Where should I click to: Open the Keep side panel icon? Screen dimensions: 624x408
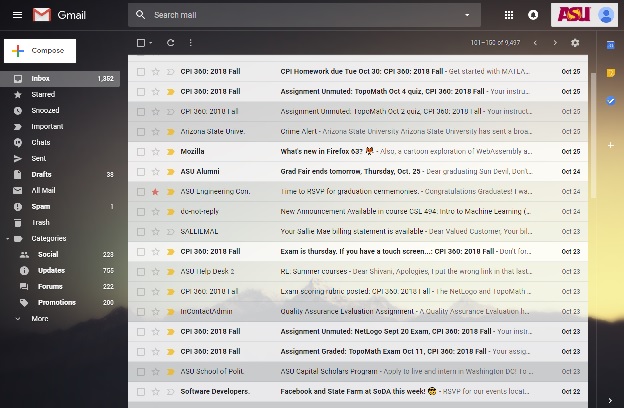coord(610,73)
